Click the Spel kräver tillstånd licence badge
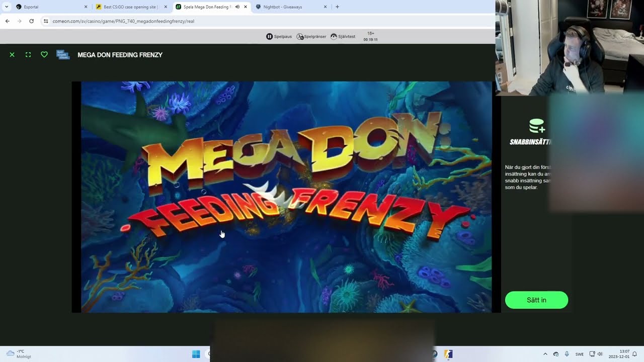Screen dimensions: 644x362 (x=63, y=55)
